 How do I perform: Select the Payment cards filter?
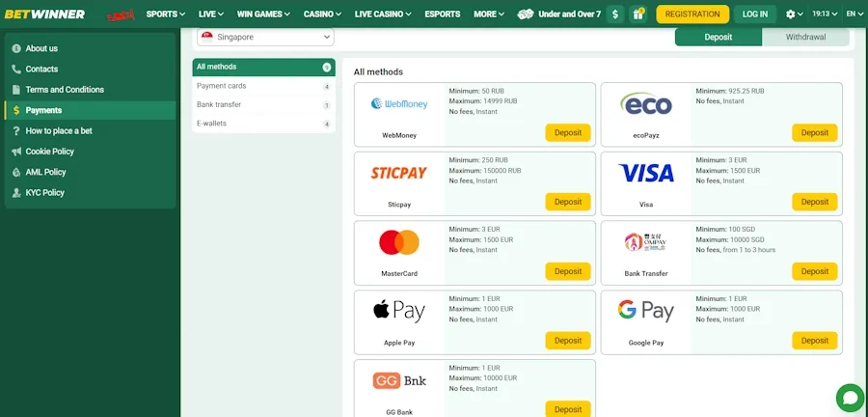coord(263,86)
